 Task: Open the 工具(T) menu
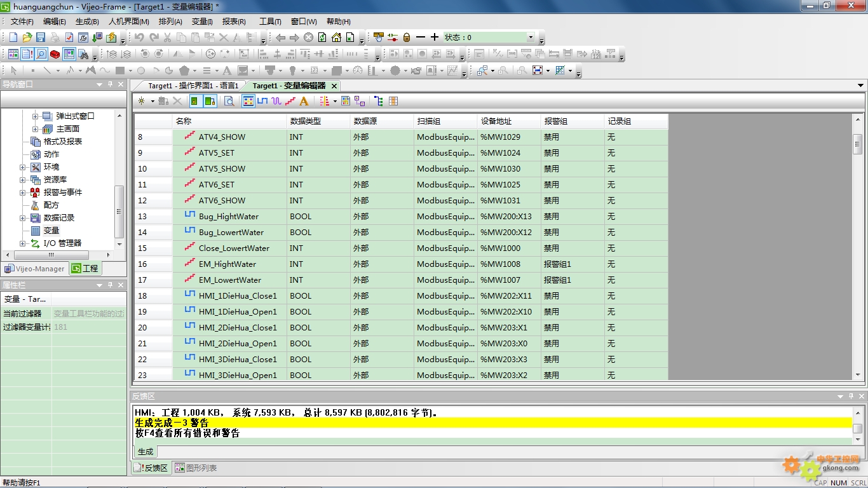[x=270, y=22]
